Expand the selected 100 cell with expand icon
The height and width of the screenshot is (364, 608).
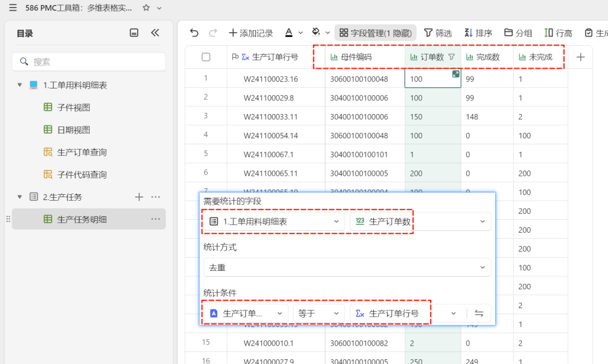pyautogui.click(x=455, y=74)
